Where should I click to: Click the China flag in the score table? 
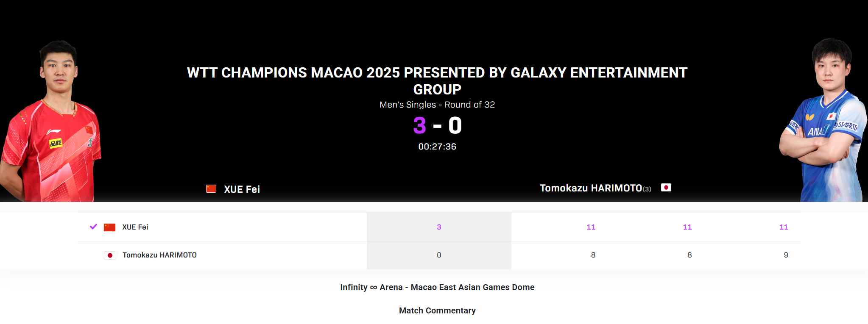coord(110,227)
